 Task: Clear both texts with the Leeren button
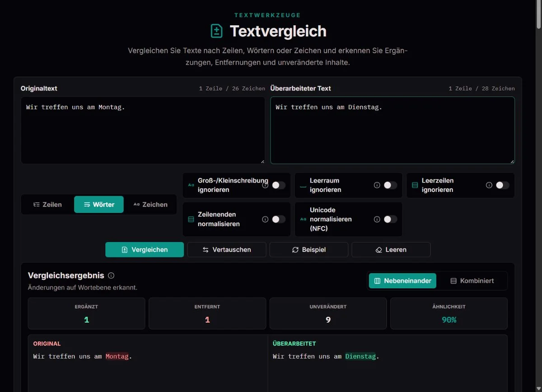pos(391,250)
